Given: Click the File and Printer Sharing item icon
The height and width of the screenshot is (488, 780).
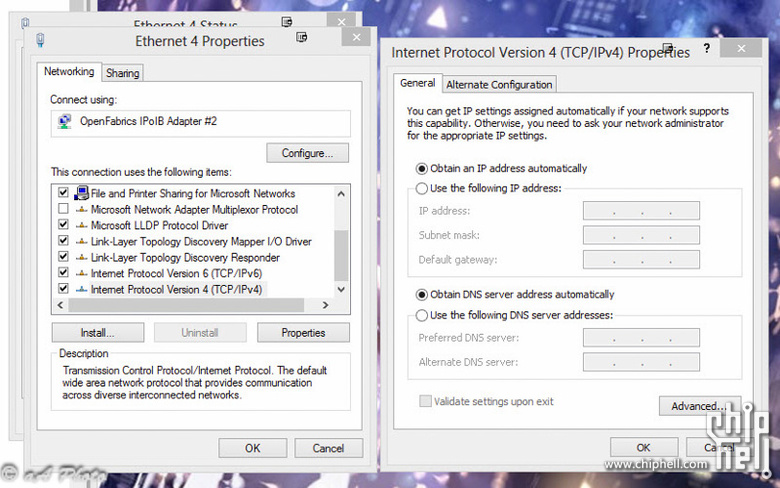Looking at the screenshot, I should 82,193.
